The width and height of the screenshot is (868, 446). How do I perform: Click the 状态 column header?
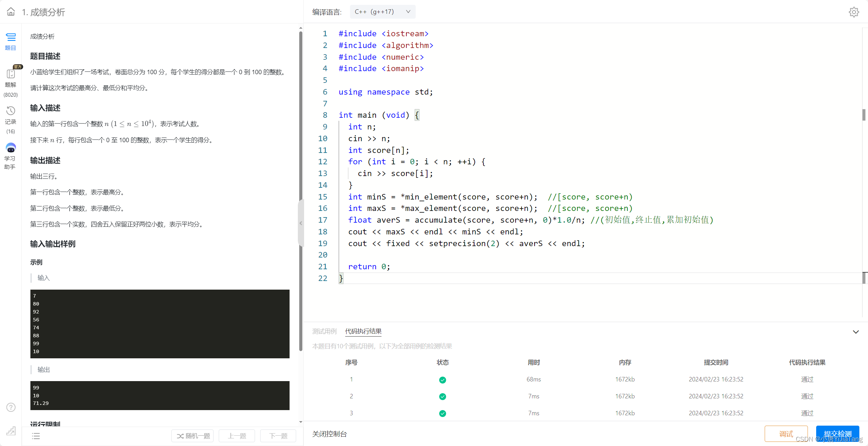coord(442,362)
